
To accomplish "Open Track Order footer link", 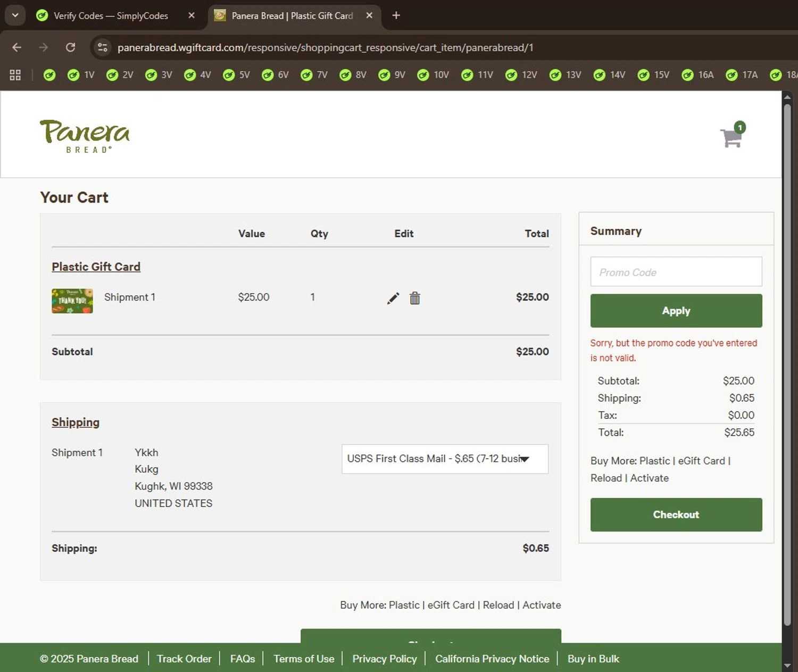I will pyautogui.click(x=184, y=659).
